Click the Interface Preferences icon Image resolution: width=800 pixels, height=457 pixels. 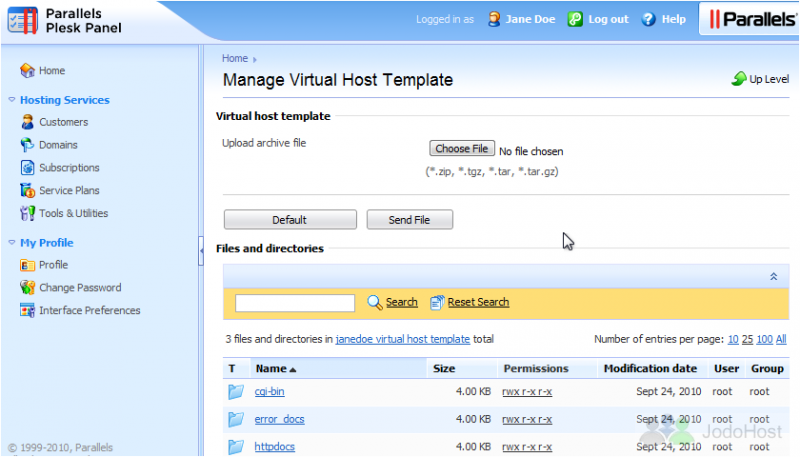pos(28,310)
